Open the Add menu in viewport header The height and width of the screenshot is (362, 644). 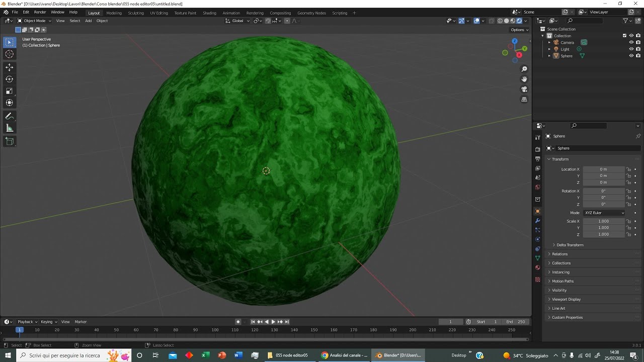coord(88,21)
